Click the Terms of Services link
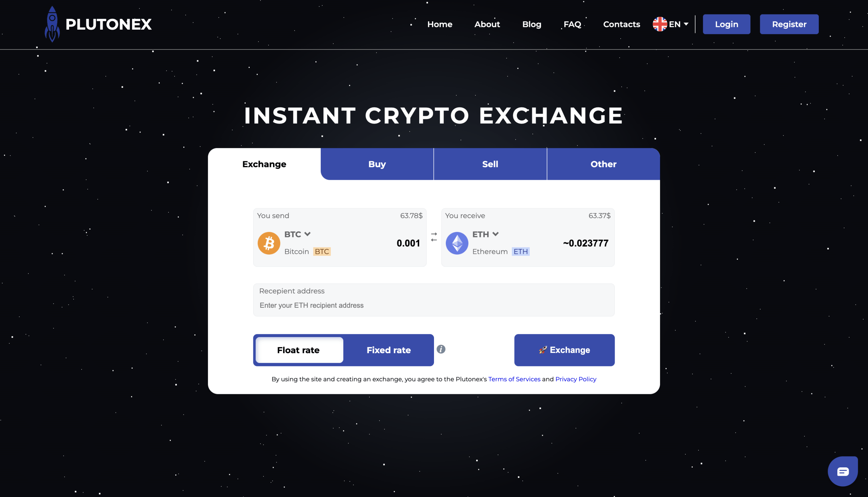The width and height of the screenshot is (868, 497). [x=513, y=379]
